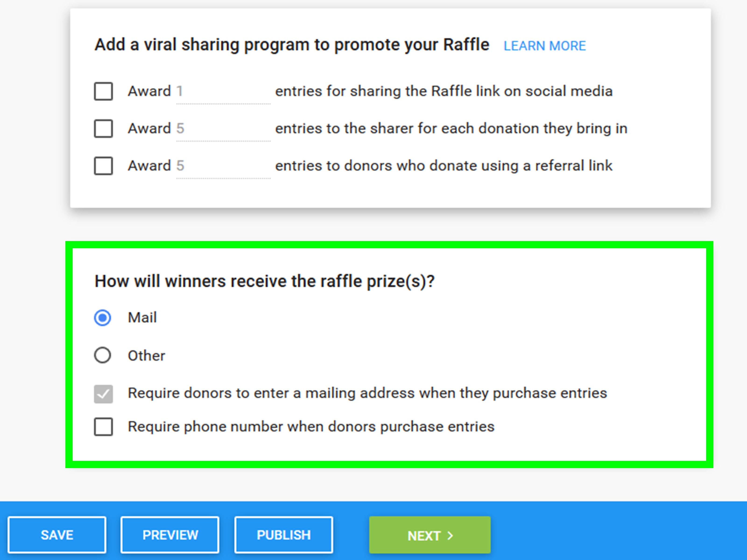Enable require phone number for entry purchases

[103, 427]
